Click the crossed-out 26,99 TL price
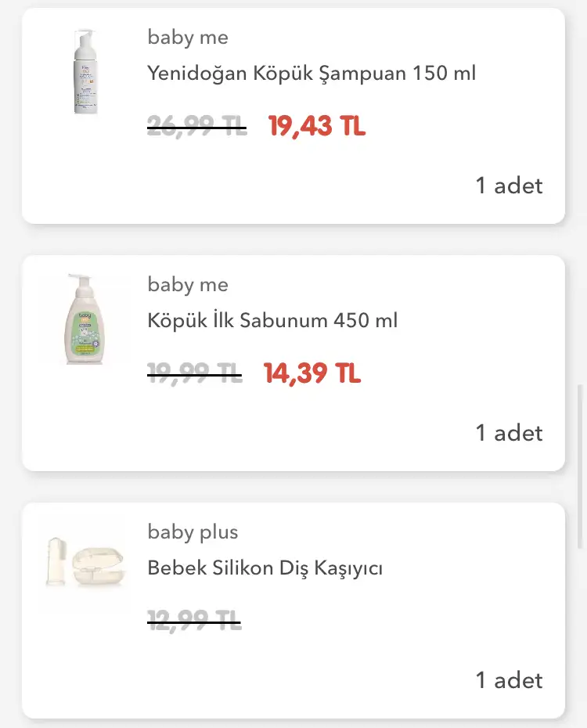 click(196, 126)
